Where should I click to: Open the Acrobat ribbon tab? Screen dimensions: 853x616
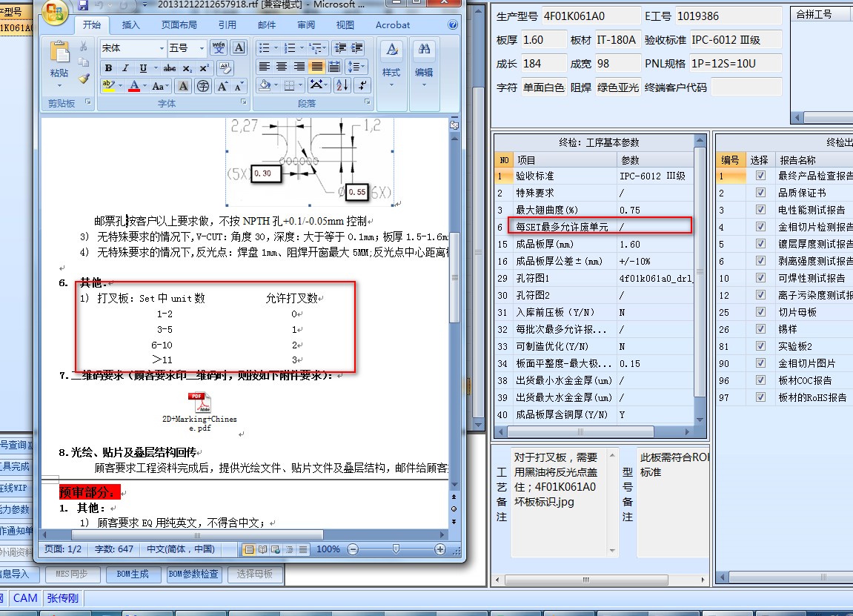click(393, 25)
